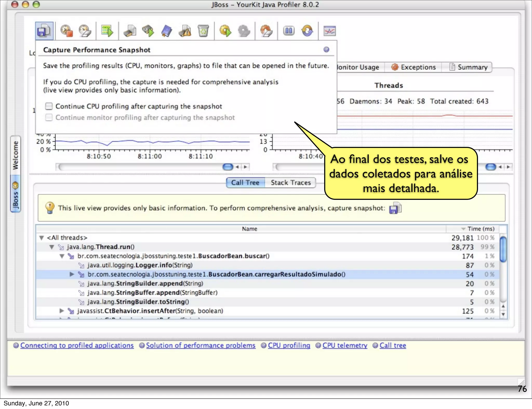The height and width of the screenshot is (409, 532).
Task: Click the stop CPU profiling clock icon
Action: pyautogui.click(x=66, y=31)
